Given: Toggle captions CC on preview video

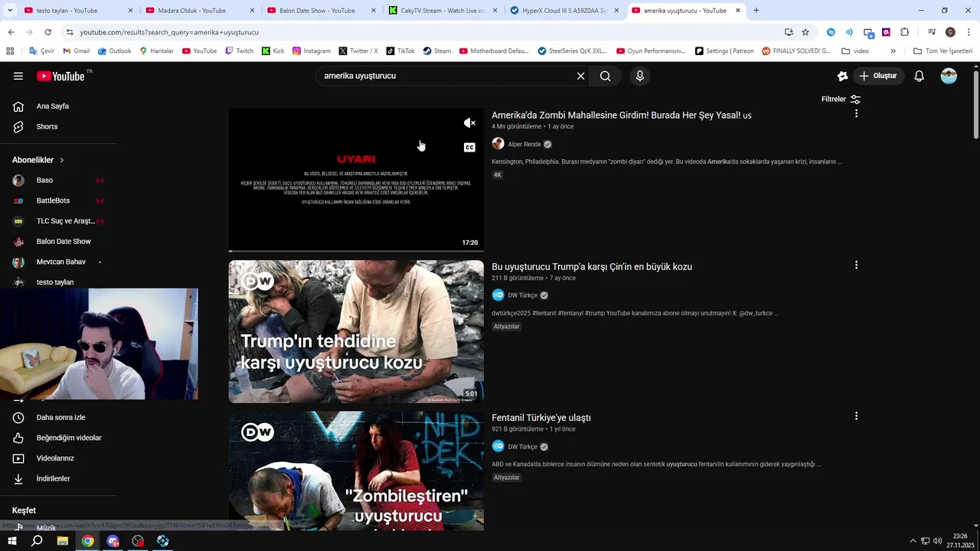Looking at the screenshot, I should (469, 148).
